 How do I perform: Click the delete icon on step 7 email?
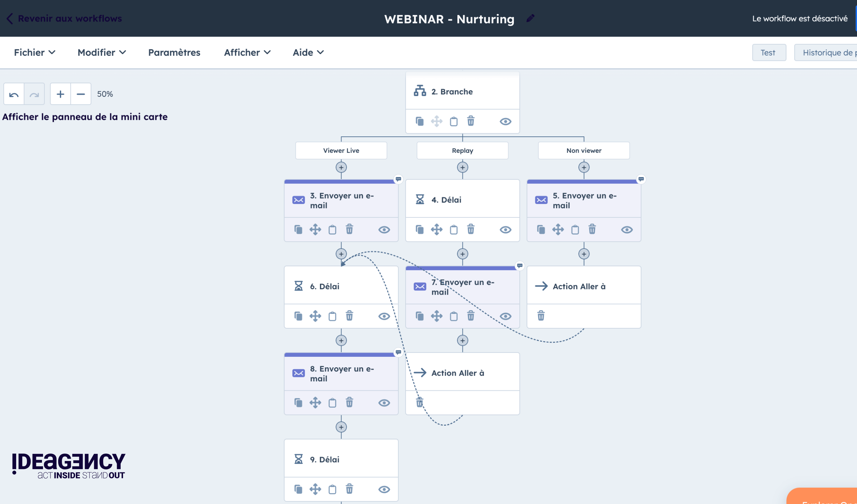point(470,316)
